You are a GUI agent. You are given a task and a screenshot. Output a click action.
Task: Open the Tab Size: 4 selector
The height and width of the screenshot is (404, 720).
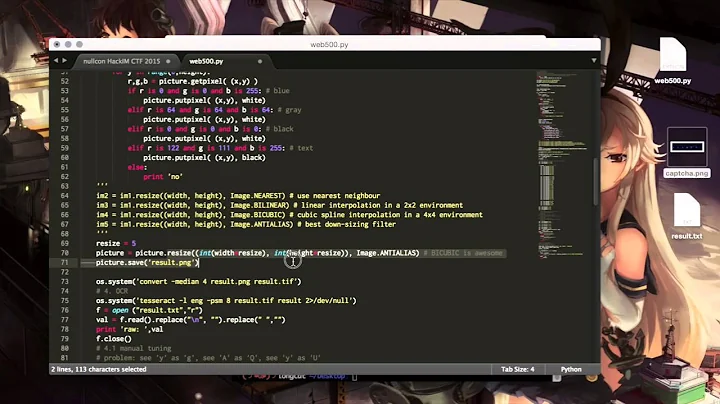pyautogui.click(x=518, y=369)
